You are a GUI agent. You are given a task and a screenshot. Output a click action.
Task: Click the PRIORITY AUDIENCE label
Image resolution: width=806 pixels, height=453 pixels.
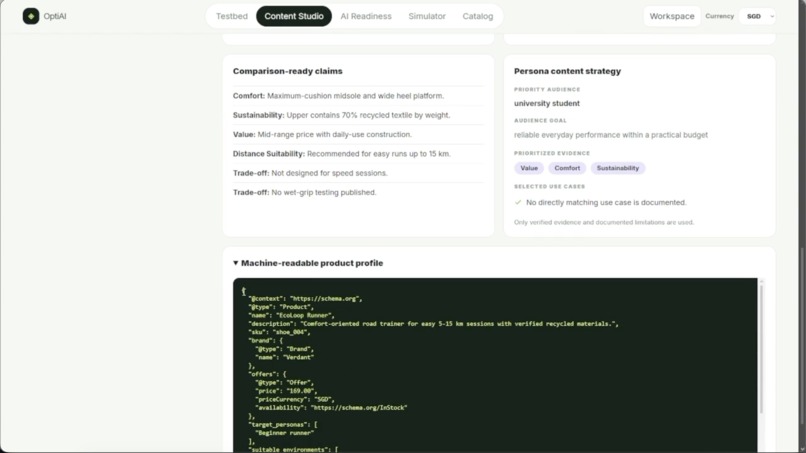(547, 89)
